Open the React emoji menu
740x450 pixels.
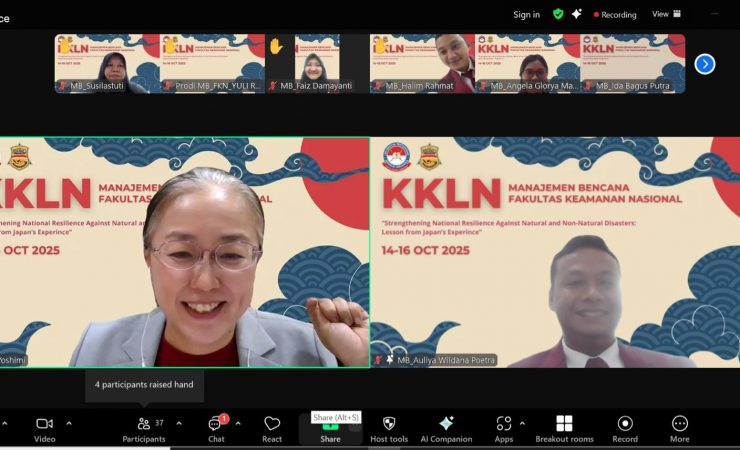272,428
